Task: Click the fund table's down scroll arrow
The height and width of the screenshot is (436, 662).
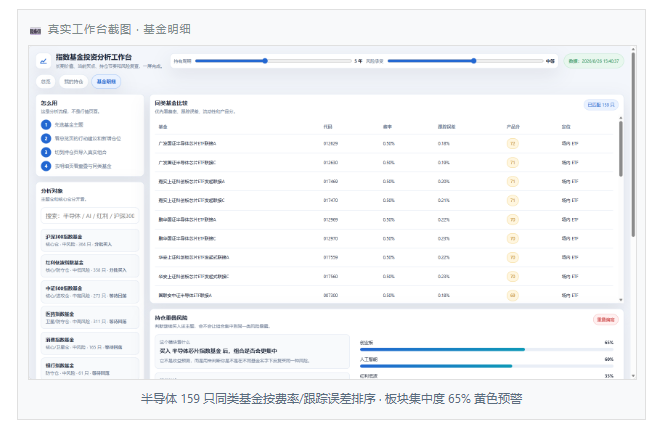Action: coord(621,300)
